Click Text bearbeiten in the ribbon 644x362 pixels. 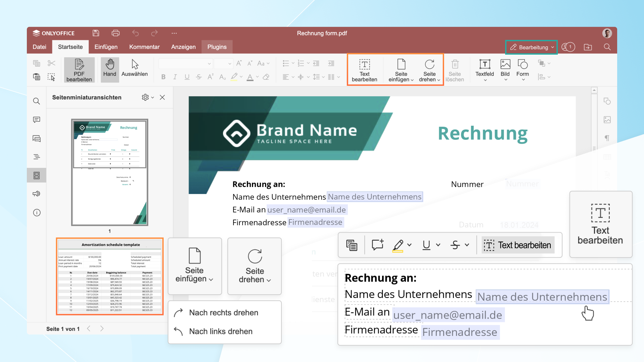pyautogui.click(x=364, y=70)
